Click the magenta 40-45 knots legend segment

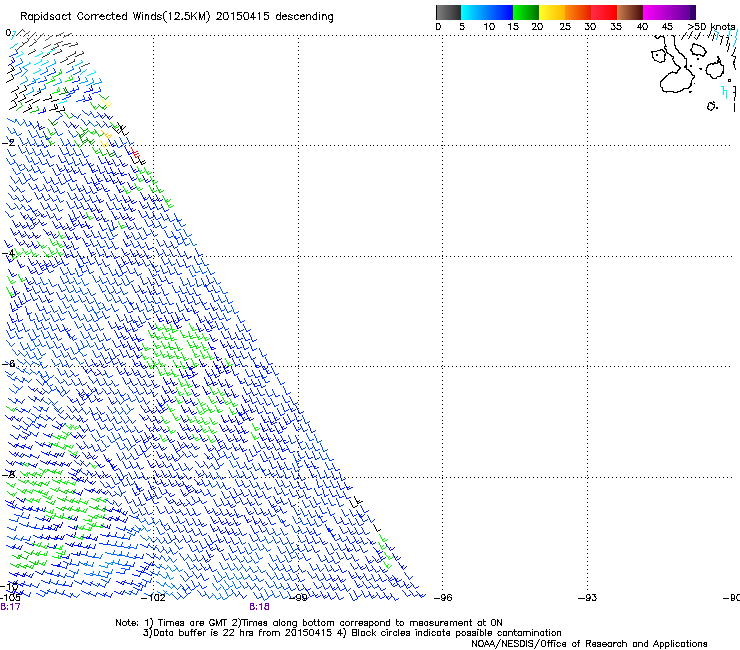click(656, 12)
